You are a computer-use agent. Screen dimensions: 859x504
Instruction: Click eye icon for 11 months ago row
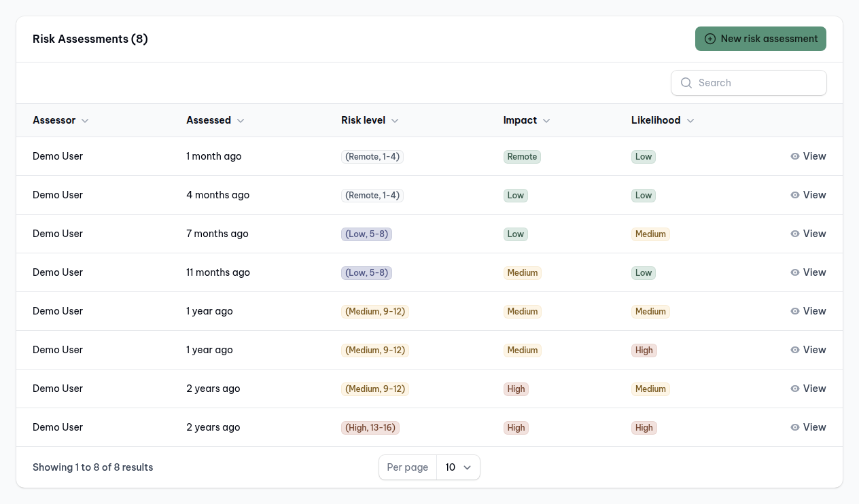(x=794, y=272)
